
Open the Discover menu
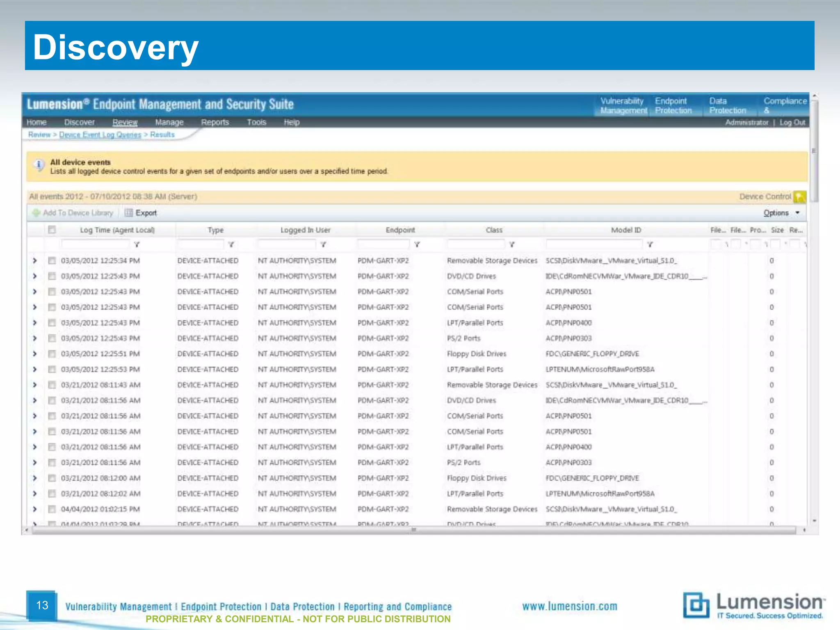79,122
